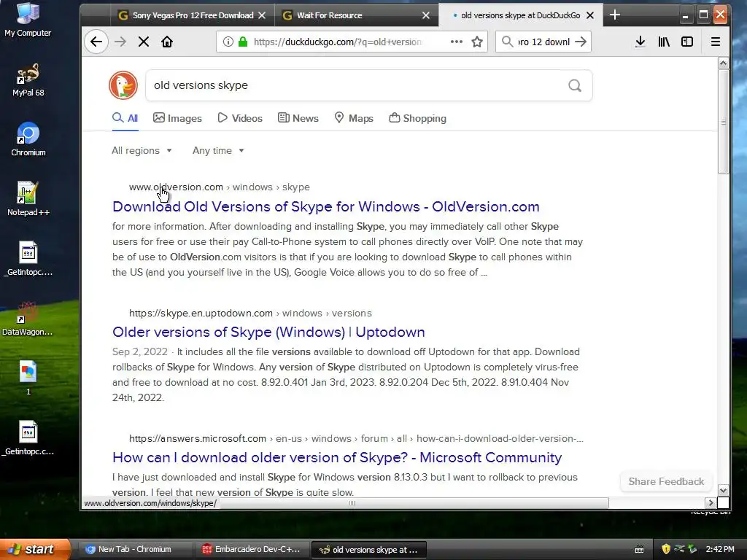Open page actions three-dot menu
Screen dimensions: 747x560
[457, 42]
